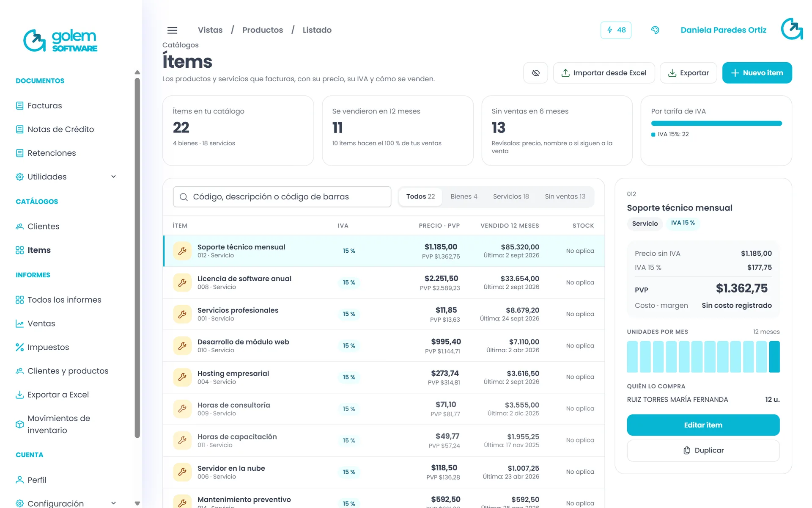Click the Golem user avatar logo
The image size is (812, 508).
[x=792, y=29]
